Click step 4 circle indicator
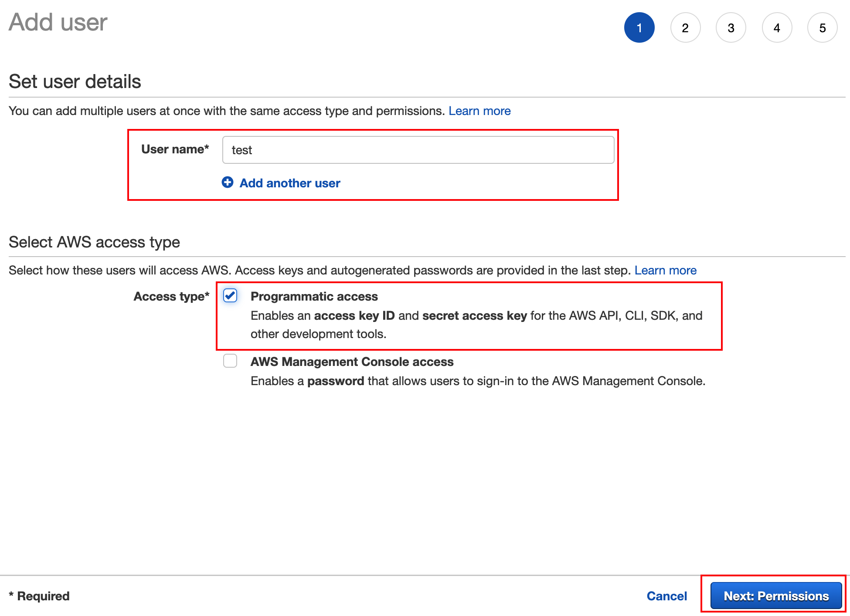Screen dimensions: 850x616 pos(777,28)
